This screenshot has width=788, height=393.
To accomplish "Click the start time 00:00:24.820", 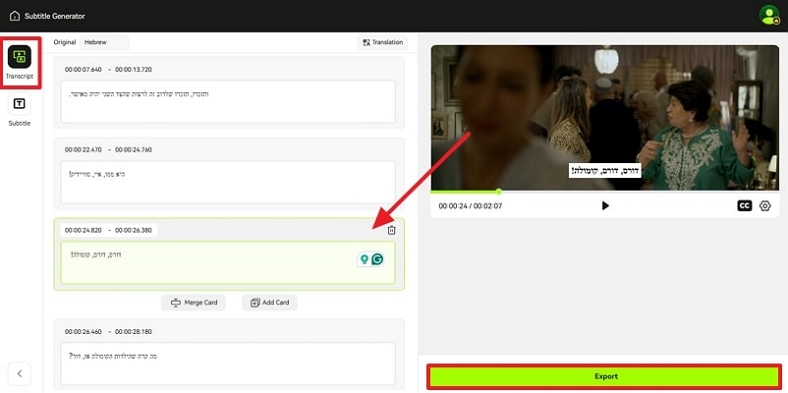I will pyautogui.click(x=83, y=230).
